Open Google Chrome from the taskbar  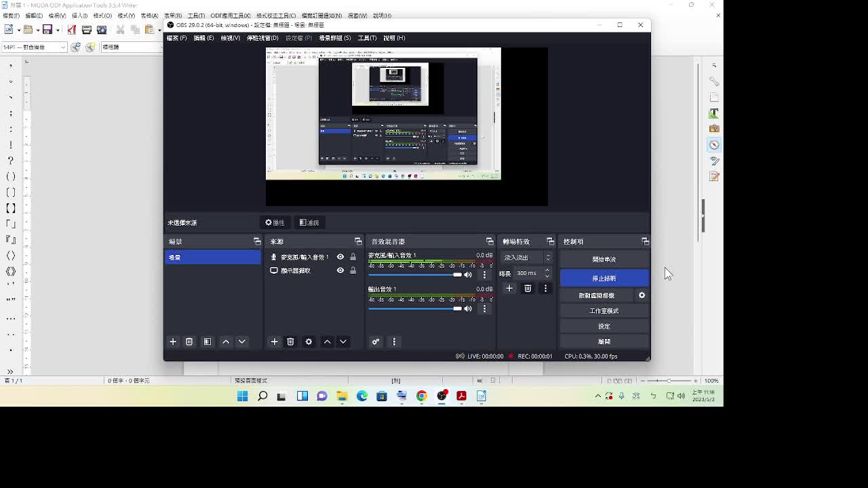click(422, 396)
